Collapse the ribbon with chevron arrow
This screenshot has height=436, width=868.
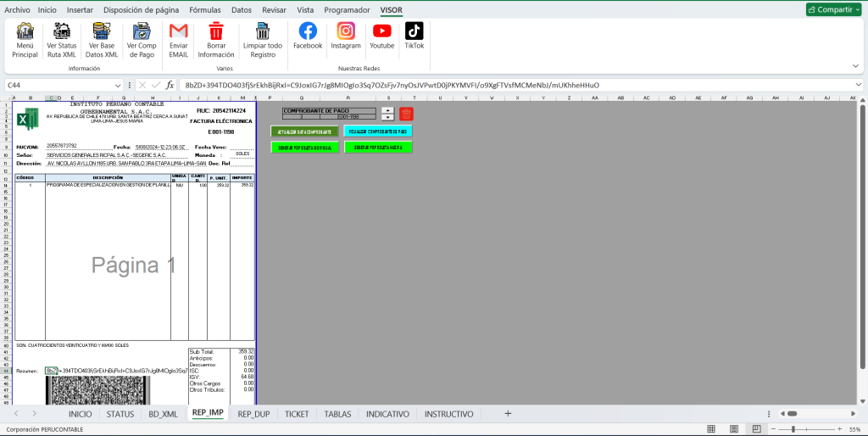856,66
